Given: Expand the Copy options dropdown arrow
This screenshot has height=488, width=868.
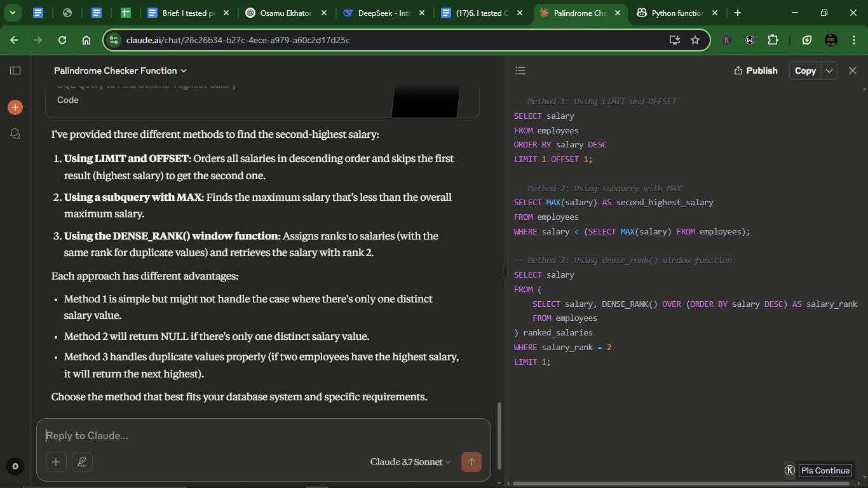Looking at the screenshot, I should (829, 71).
